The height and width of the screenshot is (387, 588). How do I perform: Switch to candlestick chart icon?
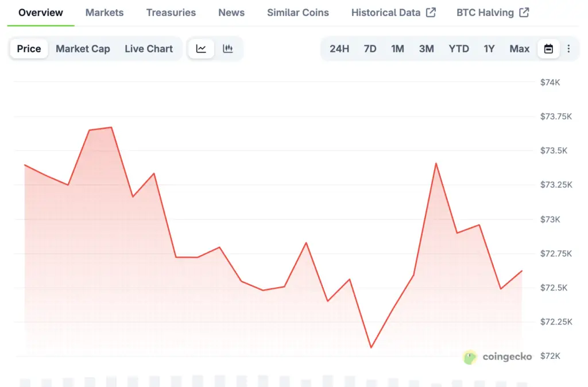228,49
